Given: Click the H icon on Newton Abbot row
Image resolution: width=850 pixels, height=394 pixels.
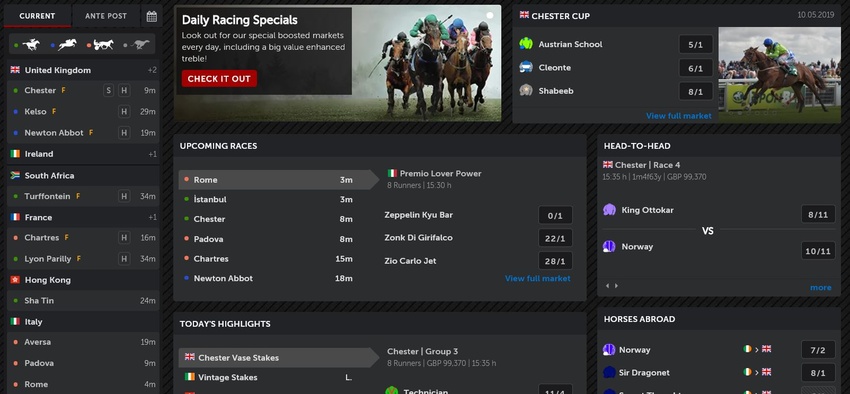Looking at the screenshot, I should [x=124, y=133].
